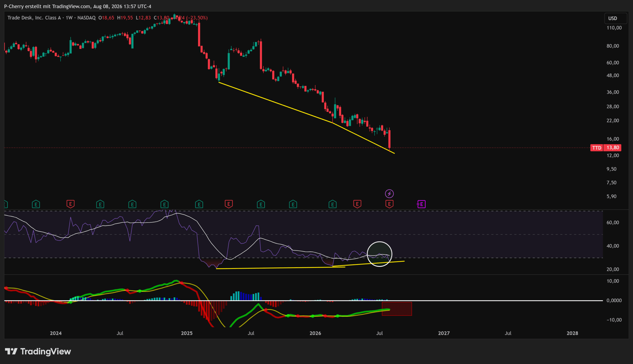Click the RSI 60,00 scale label
This screenshot has width=633, height=364.
coord(613,223)
